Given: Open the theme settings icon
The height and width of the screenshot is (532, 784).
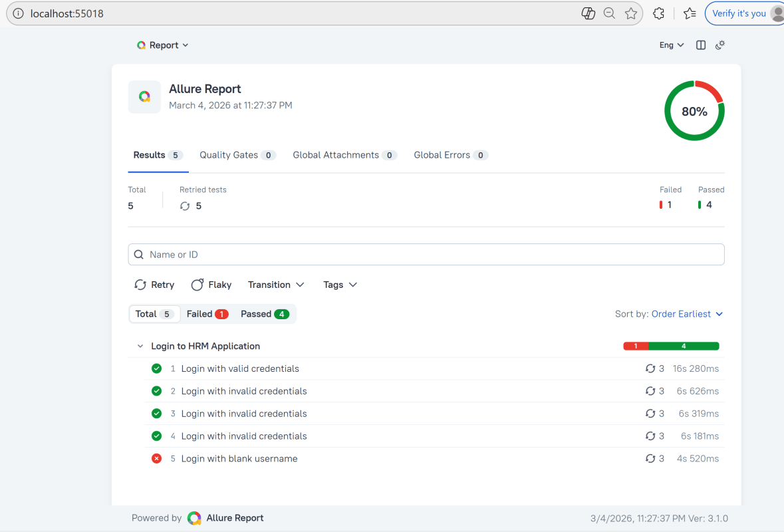Looking at the screenshot, I should click(719, 45).
